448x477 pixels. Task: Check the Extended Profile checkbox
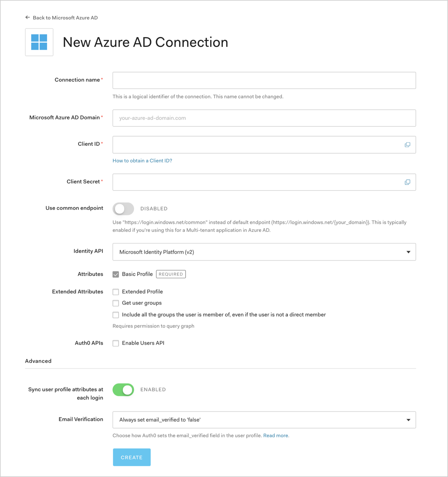(116, 292)
